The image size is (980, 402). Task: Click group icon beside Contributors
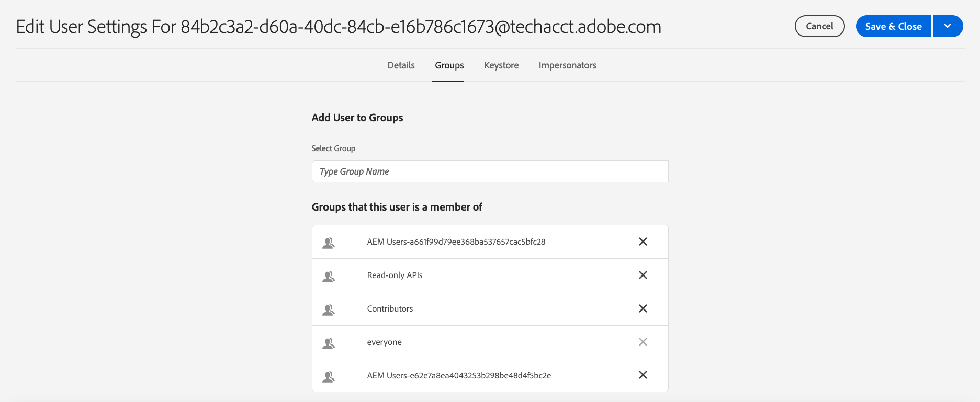click(x=329, y=309)
